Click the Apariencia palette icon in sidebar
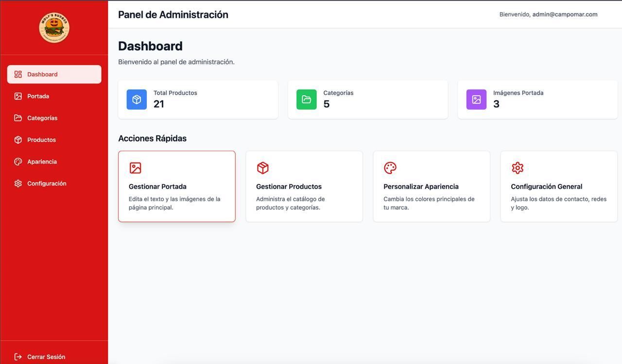The width and height of the screenshot is (622, 364). 18,162
